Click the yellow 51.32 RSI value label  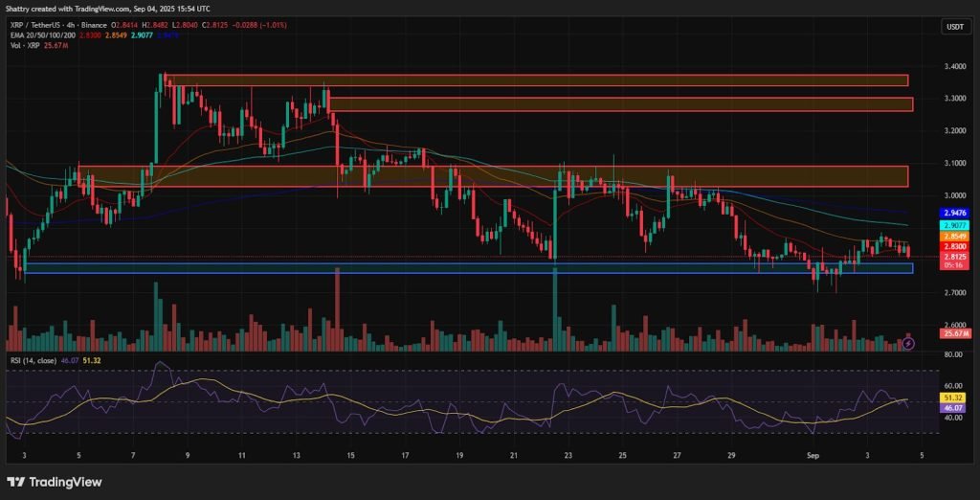tap(953, 397)
